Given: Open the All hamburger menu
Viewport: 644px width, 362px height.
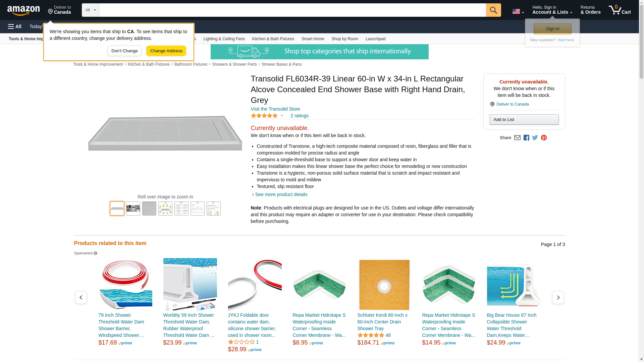Looking at the screenshot, I should (15, 26).
